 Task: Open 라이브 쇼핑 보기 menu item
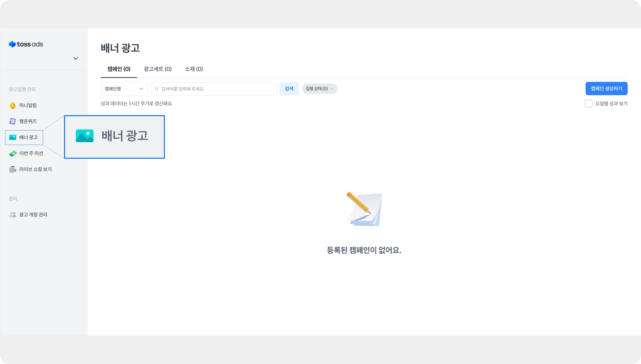(35, 169)
